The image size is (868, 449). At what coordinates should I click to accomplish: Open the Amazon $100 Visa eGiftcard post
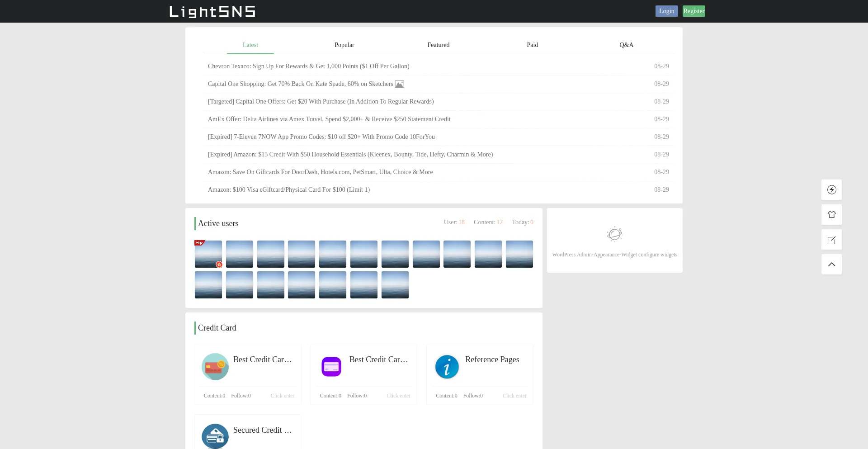click(289, 190)
